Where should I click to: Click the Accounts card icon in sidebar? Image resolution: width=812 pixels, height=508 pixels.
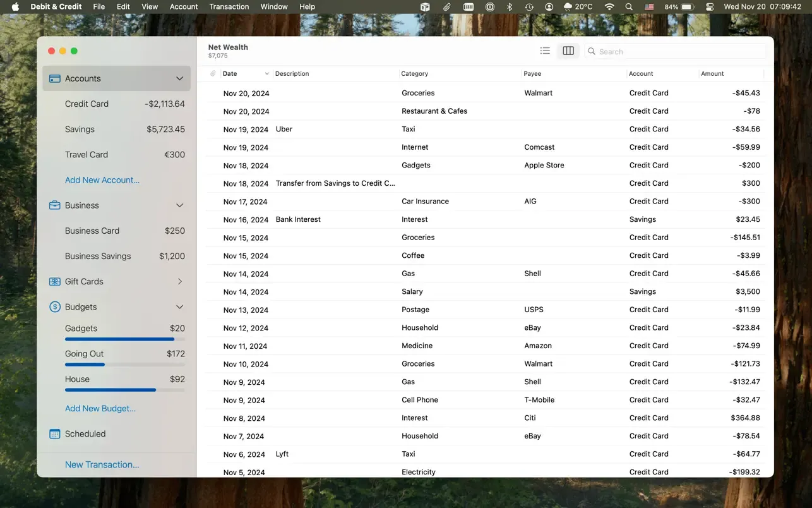pyautogui.click(x=55, y=78)
